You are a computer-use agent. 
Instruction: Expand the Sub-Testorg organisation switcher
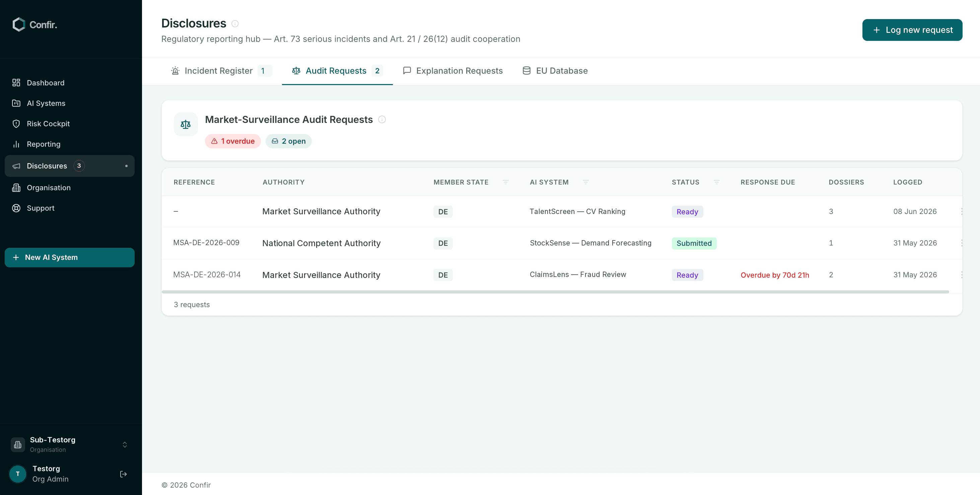tap(125, 444)
